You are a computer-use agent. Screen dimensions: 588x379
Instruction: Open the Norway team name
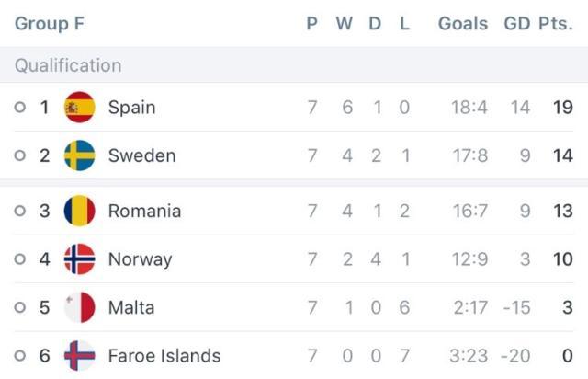141,259
